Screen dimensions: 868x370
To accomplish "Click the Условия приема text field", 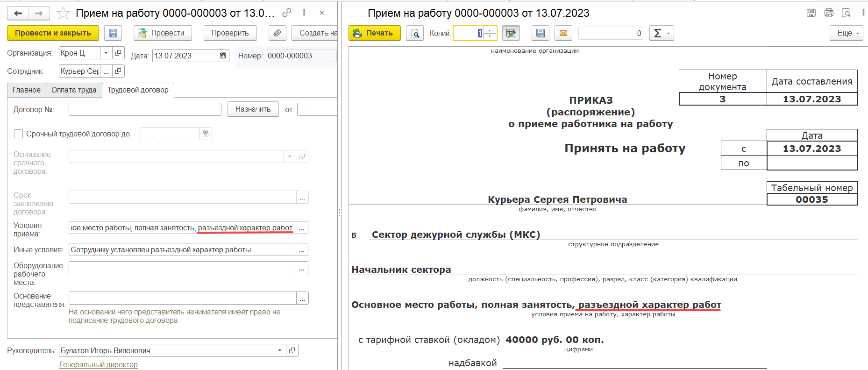I will (182, 228).
